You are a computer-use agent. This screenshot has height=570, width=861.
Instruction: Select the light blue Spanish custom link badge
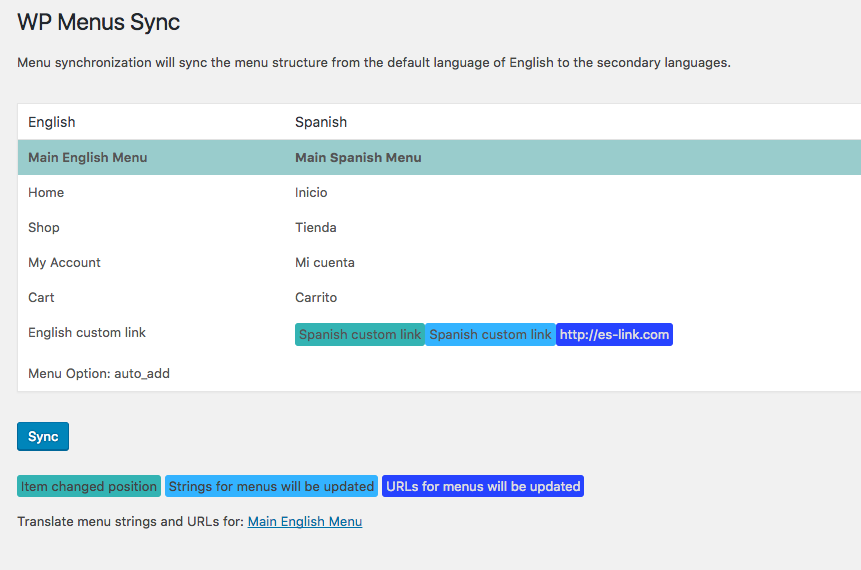tap(490, 335)
